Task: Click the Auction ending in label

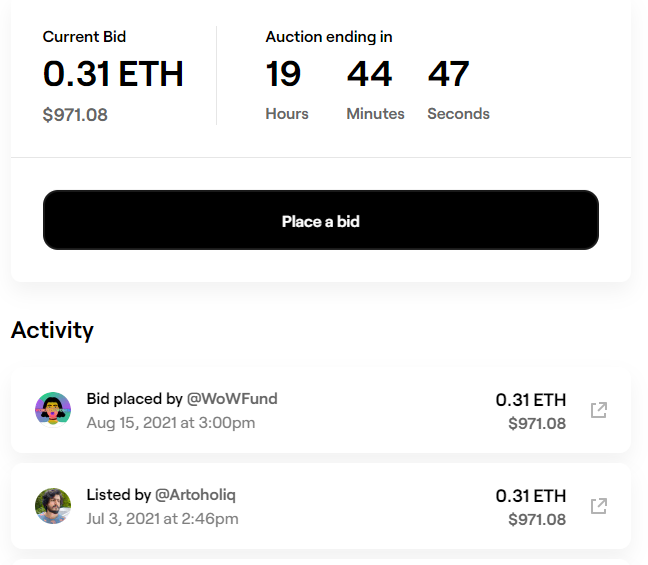Action: tap(329, 37)
